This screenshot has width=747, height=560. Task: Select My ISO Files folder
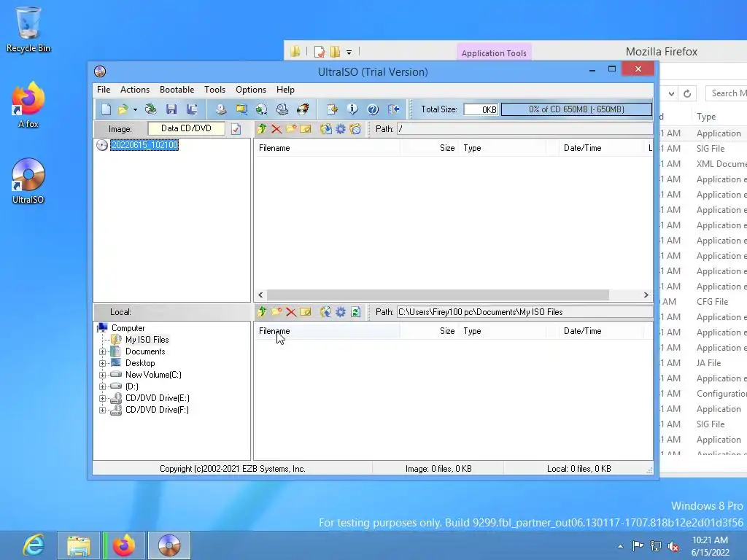coord(147,340)
